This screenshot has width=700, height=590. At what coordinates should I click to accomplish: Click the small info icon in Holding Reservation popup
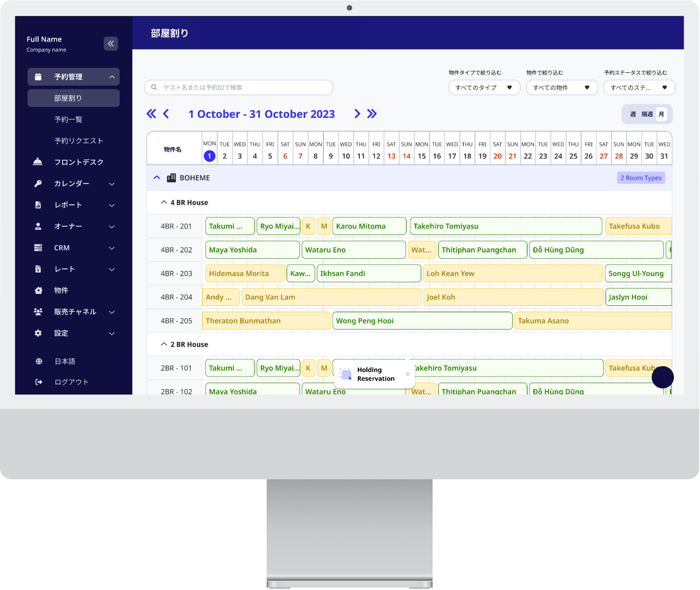coord(407,374)
